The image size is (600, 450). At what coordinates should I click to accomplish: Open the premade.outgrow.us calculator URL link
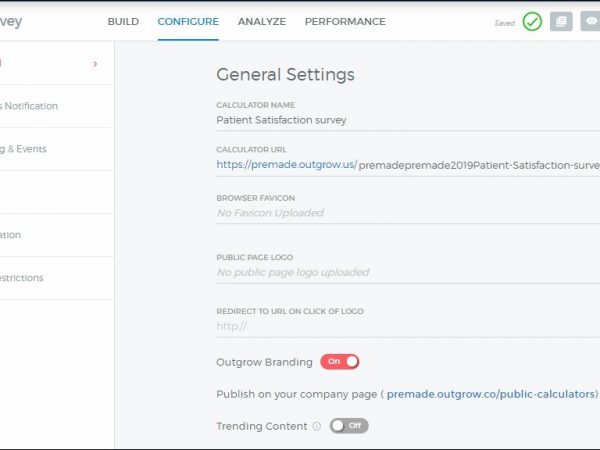pyautogui.click(x=286, y=165)
